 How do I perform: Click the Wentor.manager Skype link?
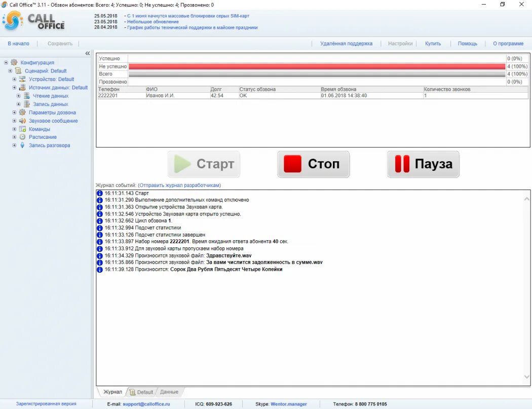pyautogui.click(x=289, y=404)
